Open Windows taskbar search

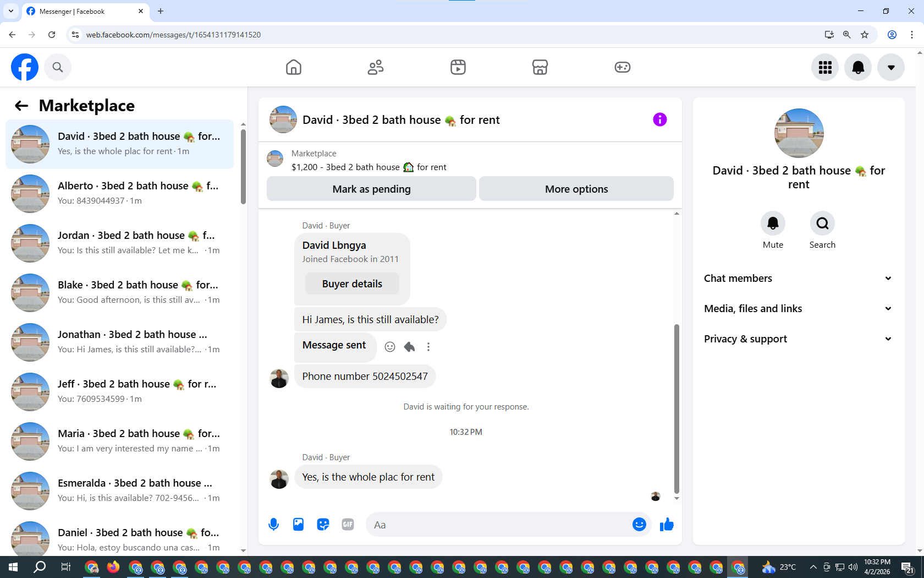pyautogui.click(x=40, y=567)
